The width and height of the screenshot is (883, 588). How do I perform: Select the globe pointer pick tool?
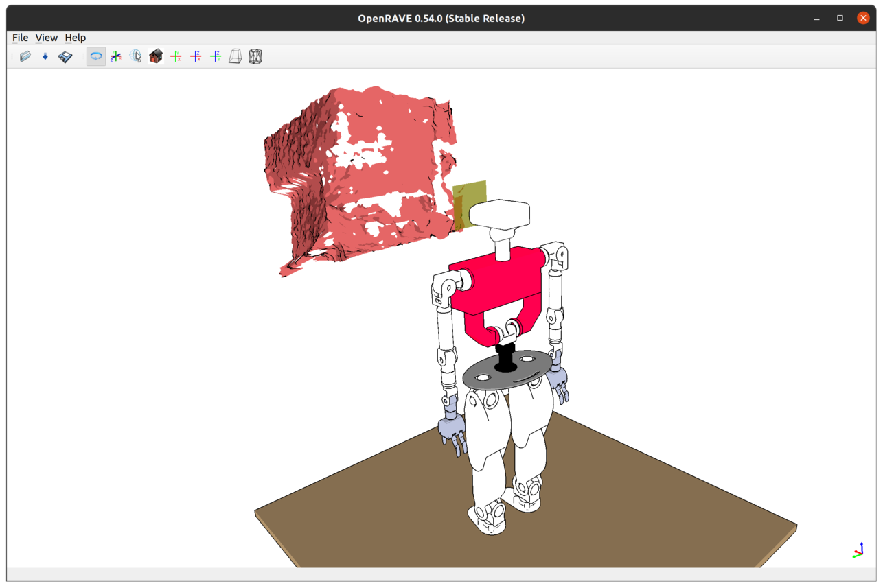click(x=136, y=56)
